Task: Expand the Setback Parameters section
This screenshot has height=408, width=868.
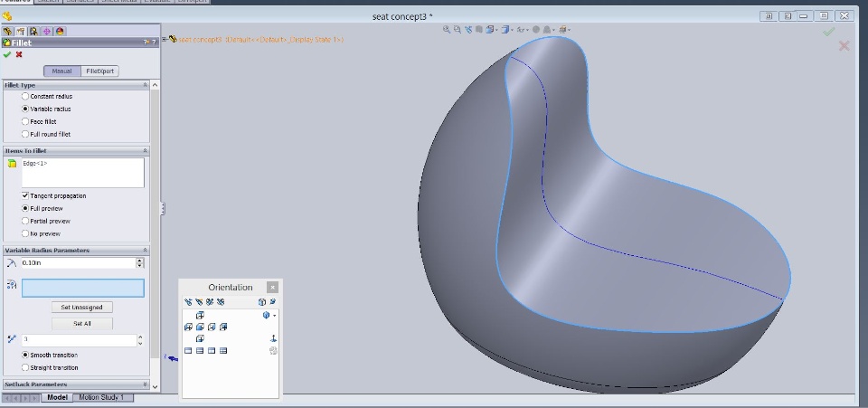Action: 145,384
